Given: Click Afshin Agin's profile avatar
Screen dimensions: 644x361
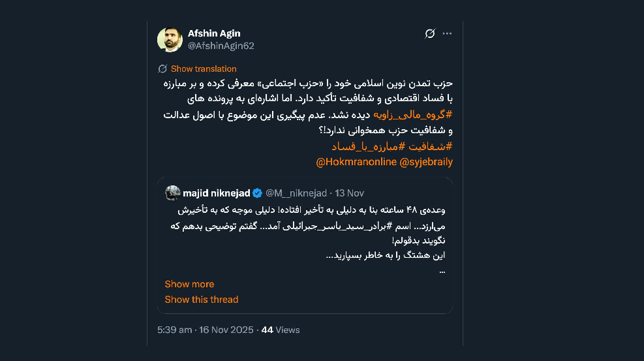Looking at the screenshot, I should (x=170, y=40).
